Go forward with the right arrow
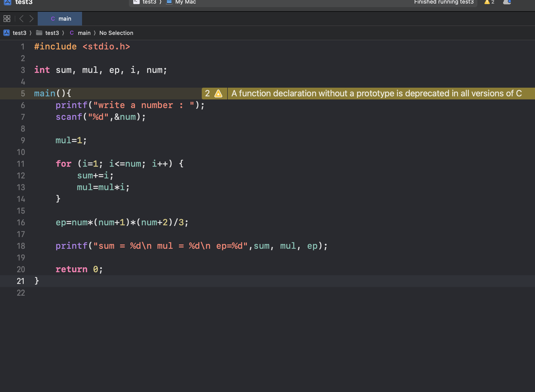Viewport: 535px width, 392px height. 31,19
